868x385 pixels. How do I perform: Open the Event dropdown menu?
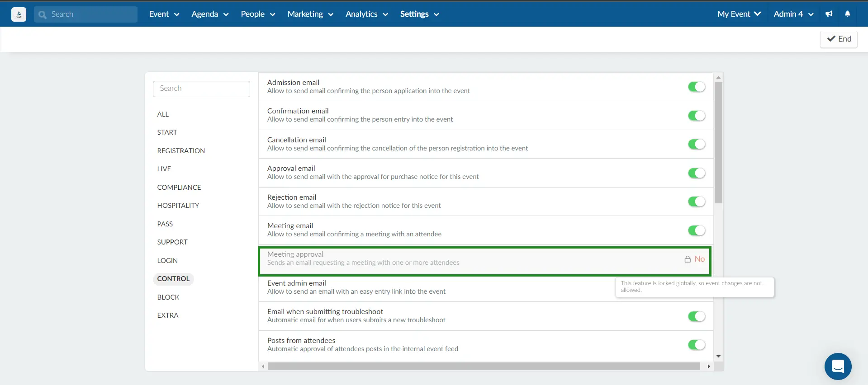tap(164, 14)
